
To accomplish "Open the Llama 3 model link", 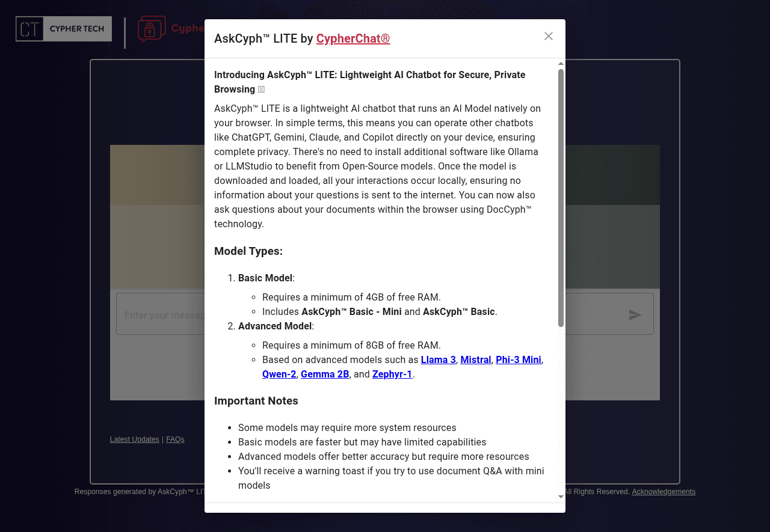I will coord(438,359).
